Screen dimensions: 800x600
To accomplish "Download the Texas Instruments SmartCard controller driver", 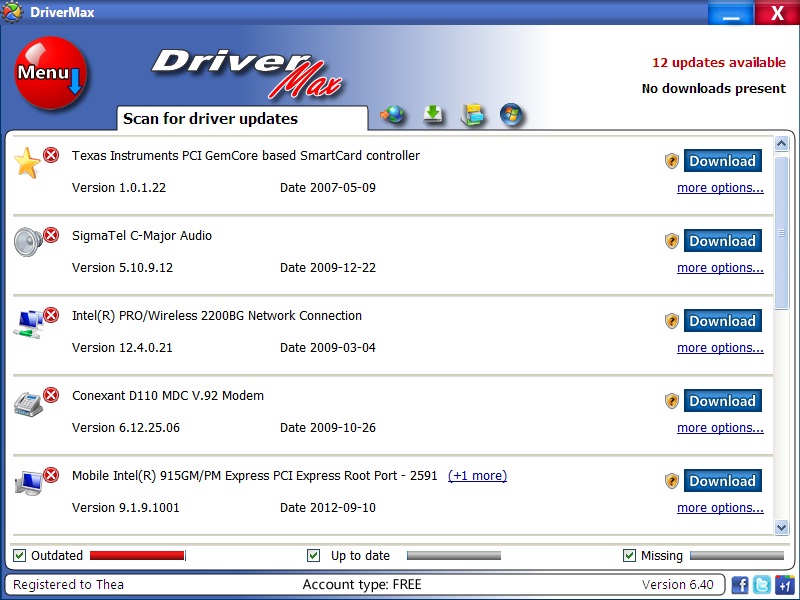I will pyautogui.click(x=722, y=161).
